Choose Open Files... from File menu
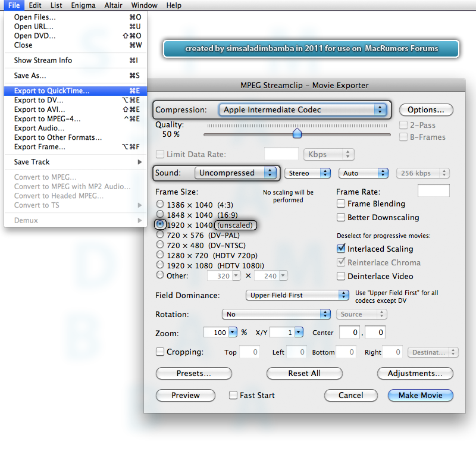476x476 pixels. point(76,17)
